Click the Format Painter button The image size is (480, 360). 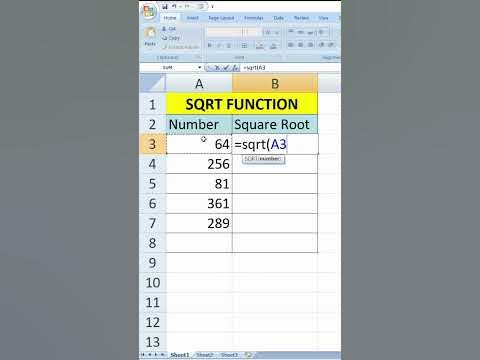coord(181,47)
